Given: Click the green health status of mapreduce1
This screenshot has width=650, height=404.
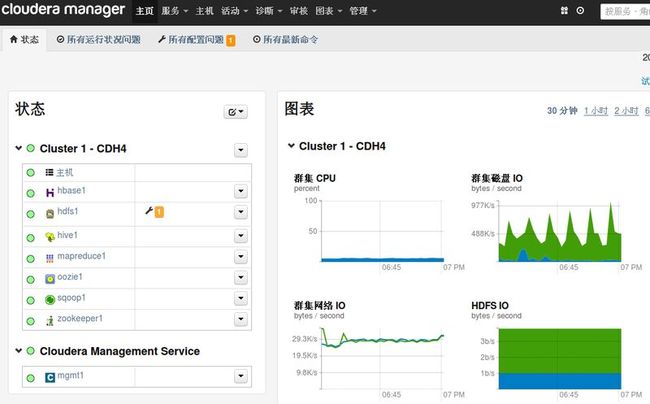Looking at the screenshot, I should (x=31, y=259).
